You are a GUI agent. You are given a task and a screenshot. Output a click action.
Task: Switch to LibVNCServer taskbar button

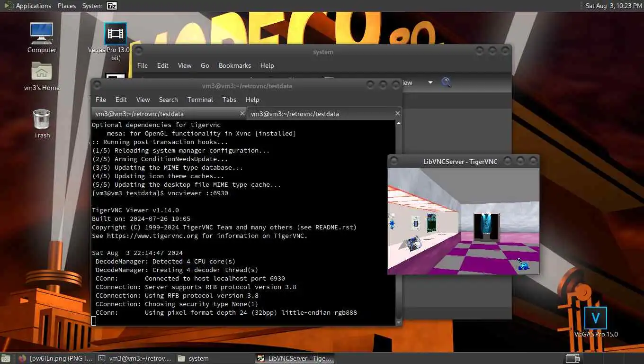point(294,358)
